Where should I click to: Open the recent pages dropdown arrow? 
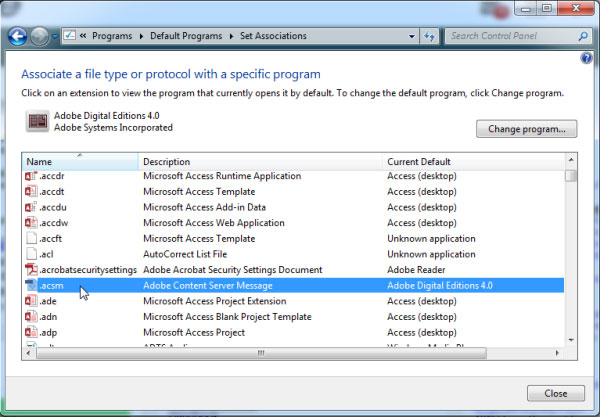click(x=55, y=36)
